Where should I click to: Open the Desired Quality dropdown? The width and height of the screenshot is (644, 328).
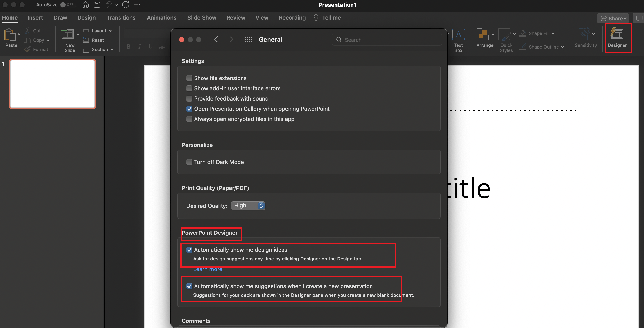(248, 206)
